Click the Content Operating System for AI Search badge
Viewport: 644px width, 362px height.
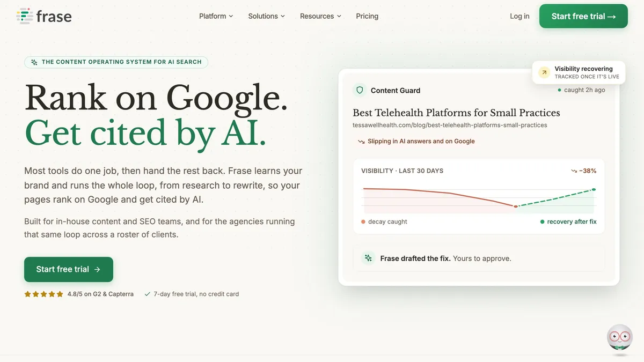click(116, 62)
